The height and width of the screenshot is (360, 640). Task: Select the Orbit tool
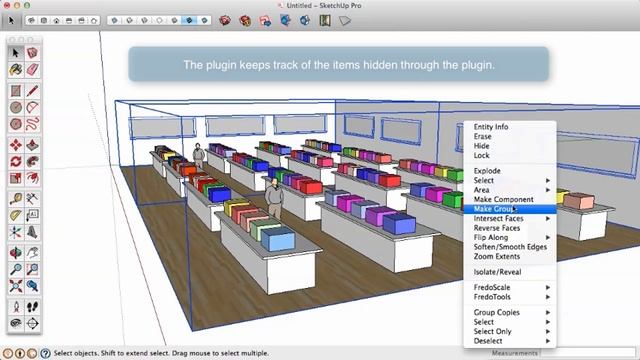(x=16, y=253)
